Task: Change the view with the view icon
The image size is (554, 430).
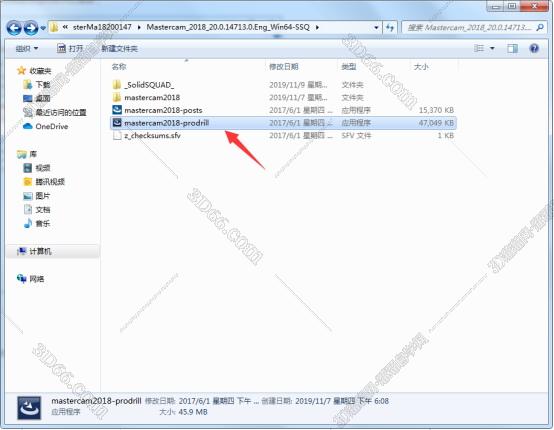Action: 479,48
